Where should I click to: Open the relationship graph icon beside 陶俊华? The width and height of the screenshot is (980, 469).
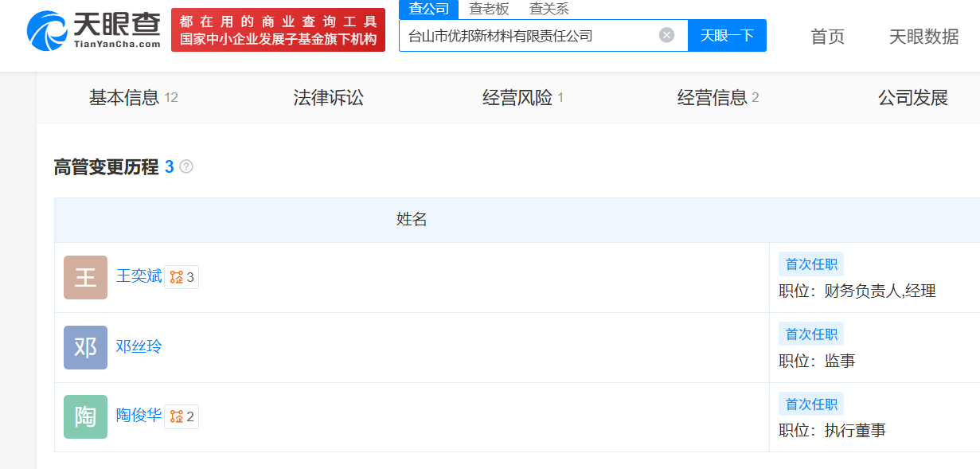(182, 416)
